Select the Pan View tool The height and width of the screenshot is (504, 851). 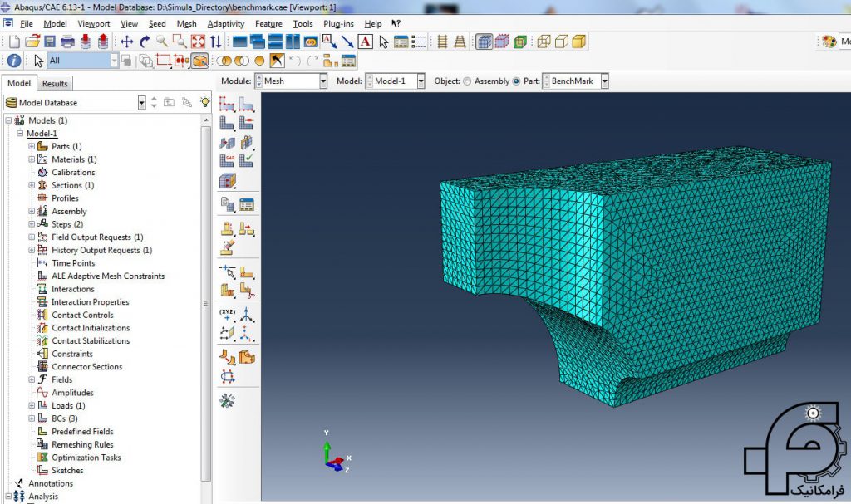(x=127, y=42)
